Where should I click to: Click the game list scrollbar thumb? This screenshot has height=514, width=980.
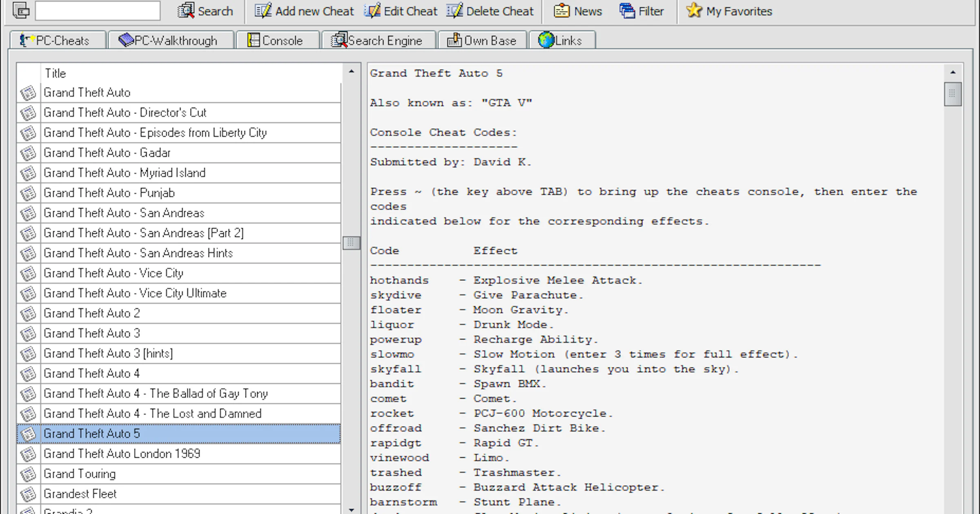351,243
